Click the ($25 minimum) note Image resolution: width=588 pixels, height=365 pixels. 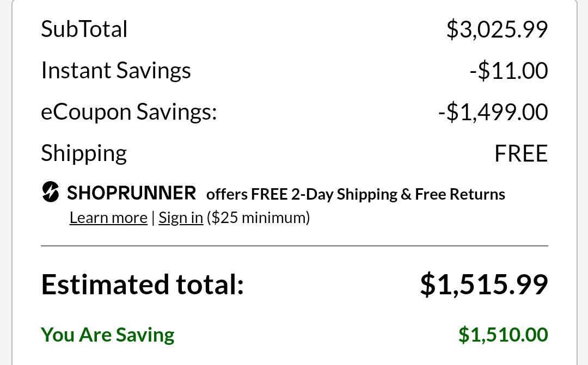(x=259, y=218)
